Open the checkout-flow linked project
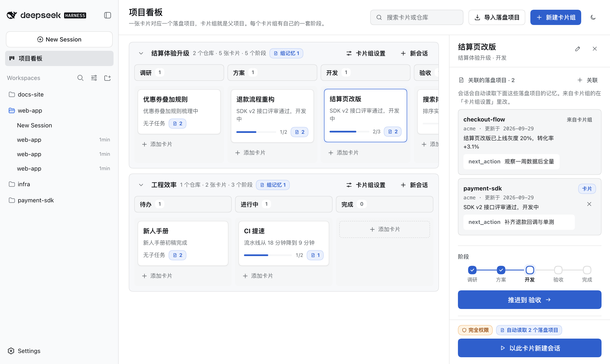 (530, 142)
